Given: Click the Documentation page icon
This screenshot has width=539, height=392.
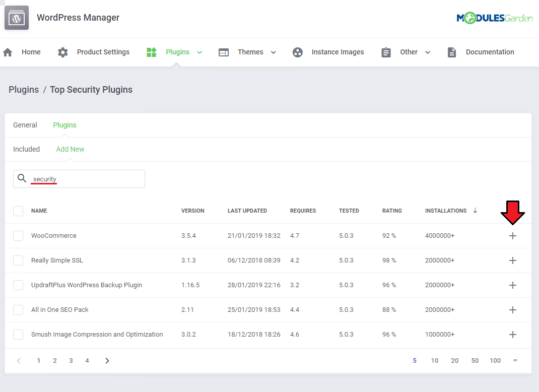Looking at the screenshot, I should pos(452,52).
